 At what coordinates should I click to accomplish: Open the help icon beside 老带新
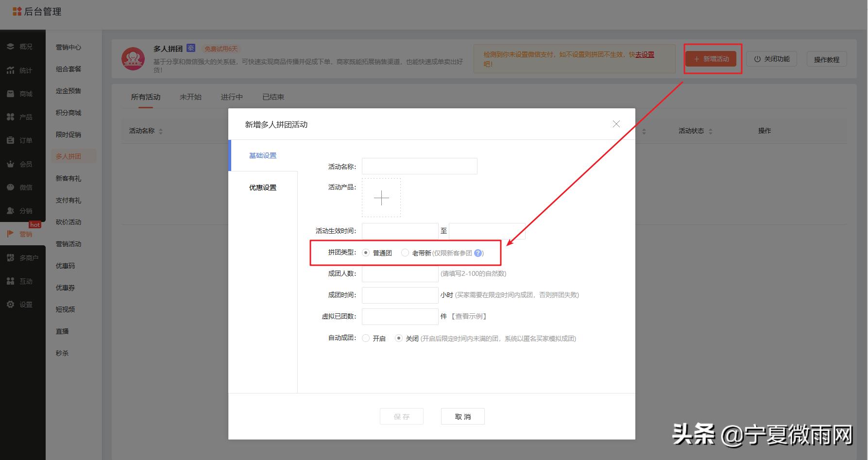478,253
